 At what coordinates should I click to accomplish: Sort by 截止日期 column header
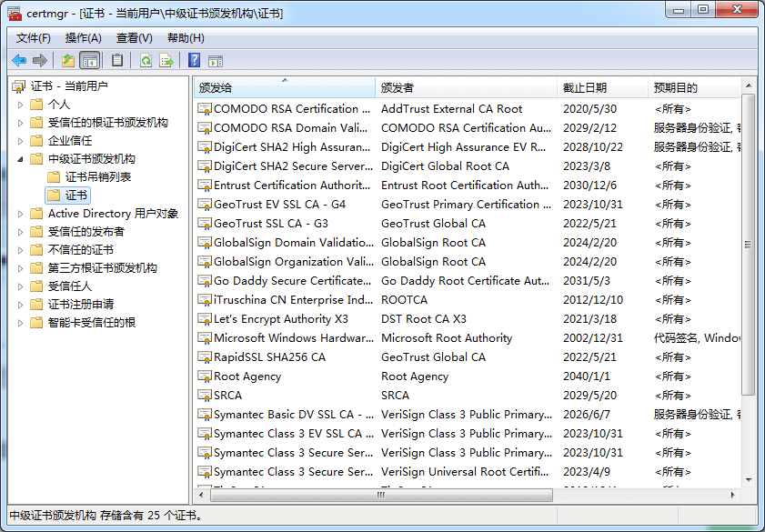pos(602,88)
